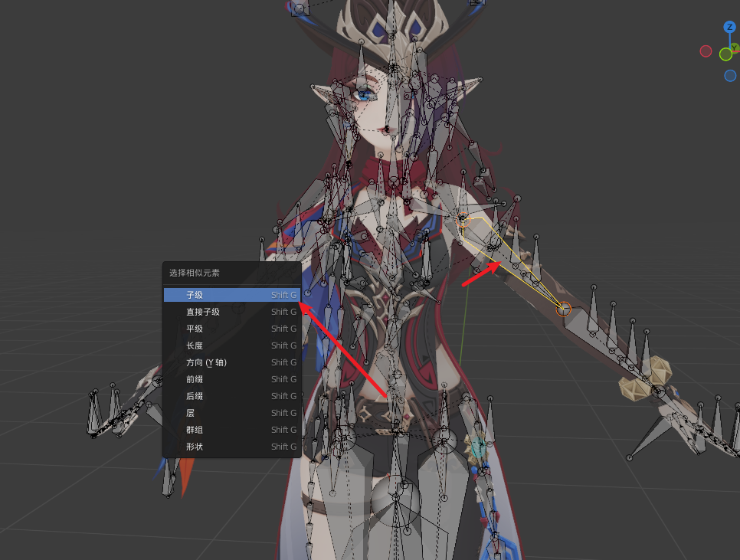Pick 平级 from the select similar menu

(231, 329)
